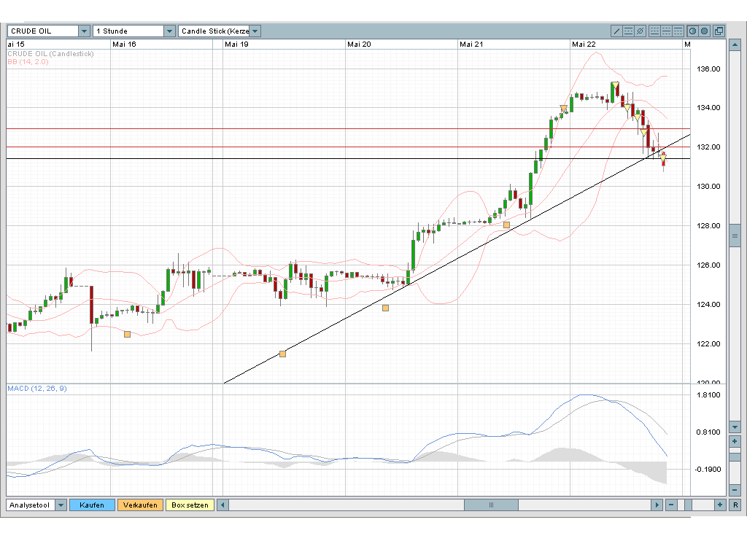Screen dimensions: 747x560
Task: Click the R reset button
Action: [x=735, y=505]
